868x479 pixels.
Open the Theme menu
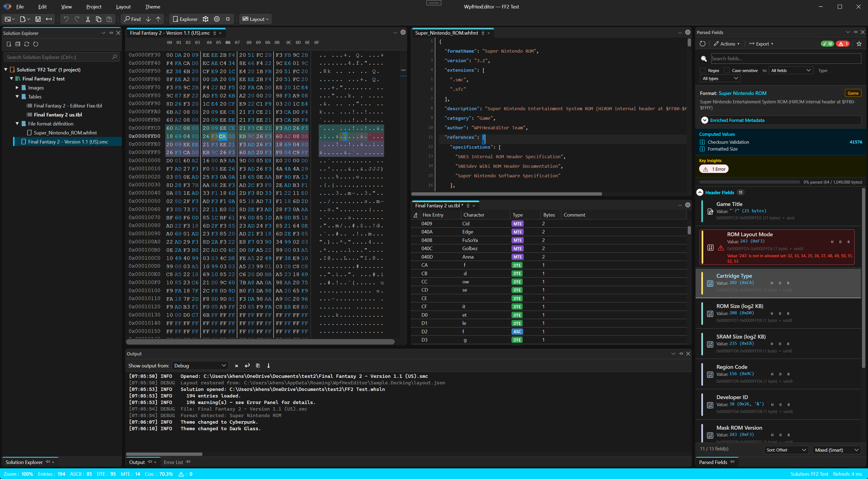coord(153,7)
